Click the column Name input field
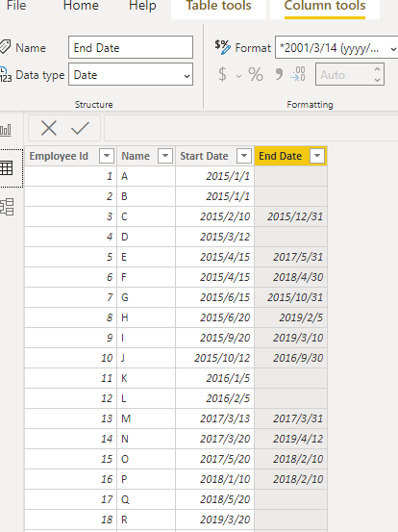Viewport: 398px width, 532px height. tap(131, 47)
